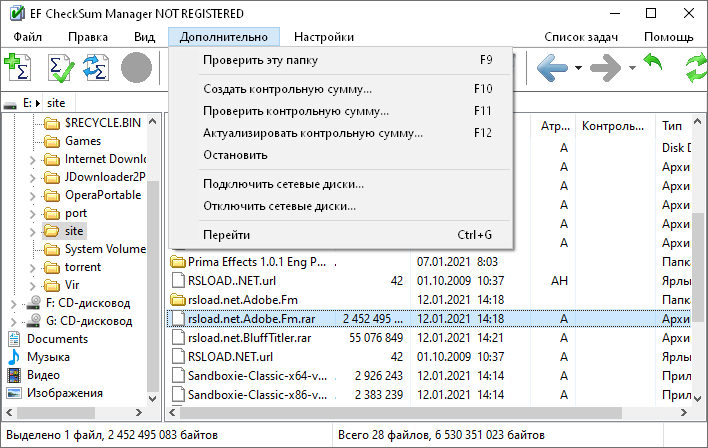Expand the F: CD-дисковод drive node
The height and width of the screenshot is (448, 708).
tap(13, 303)
